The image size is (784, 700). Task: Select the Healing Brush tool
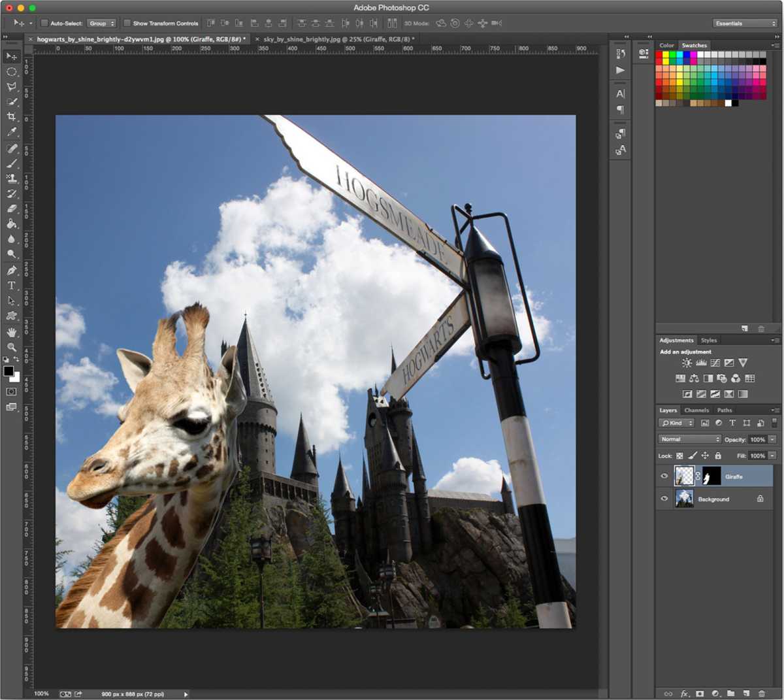12,148
